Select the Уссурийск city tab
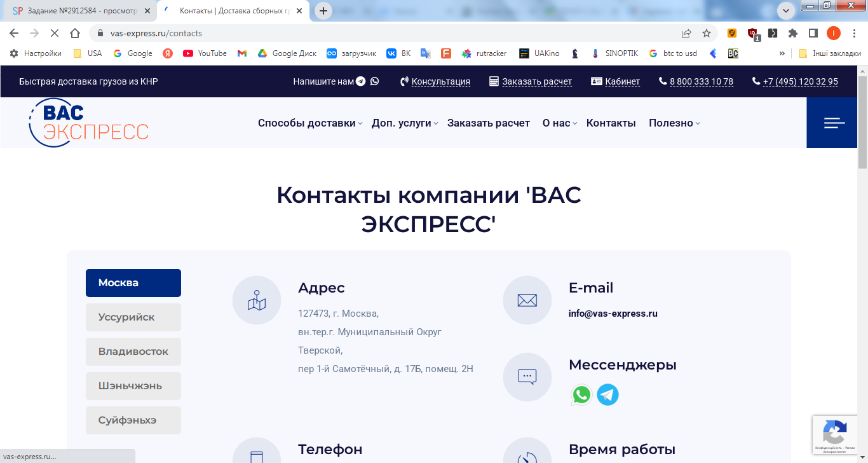 coord(133,317)
